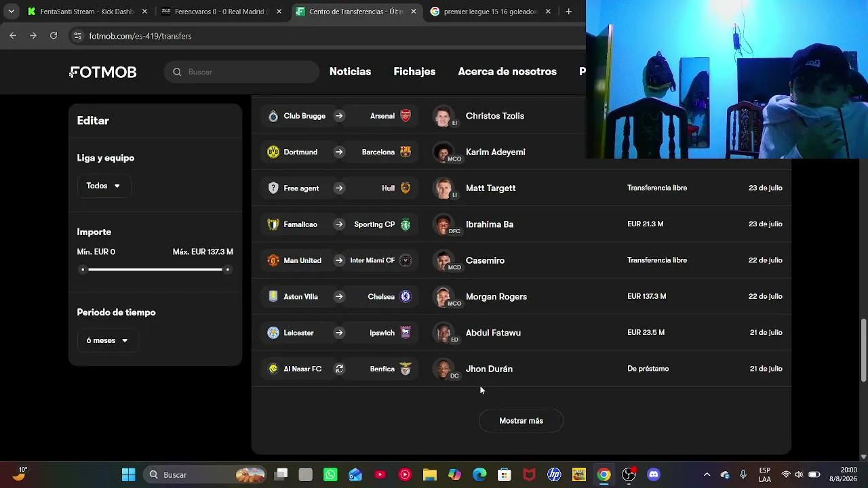The width and height of the screenshot is (868, 488).
Task: Click the Leicester crest icon
Action: tap(273, 333)
